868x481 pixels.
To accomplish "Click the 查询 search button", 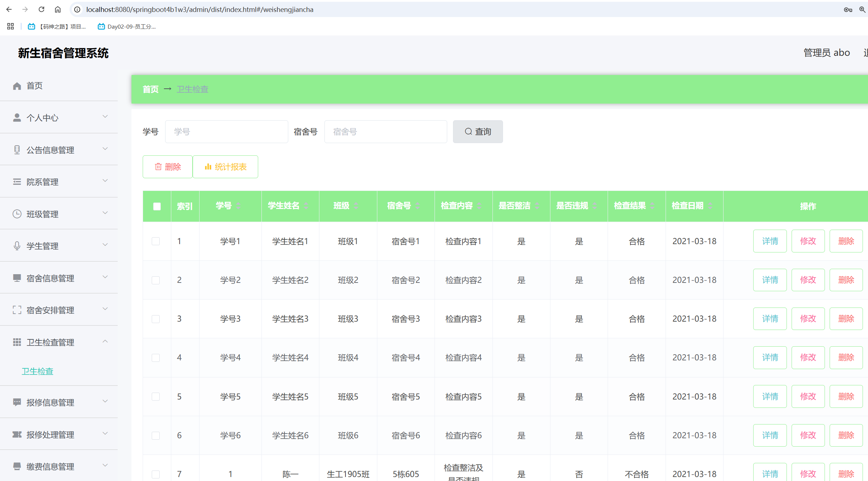I will (x=478, y=131).
